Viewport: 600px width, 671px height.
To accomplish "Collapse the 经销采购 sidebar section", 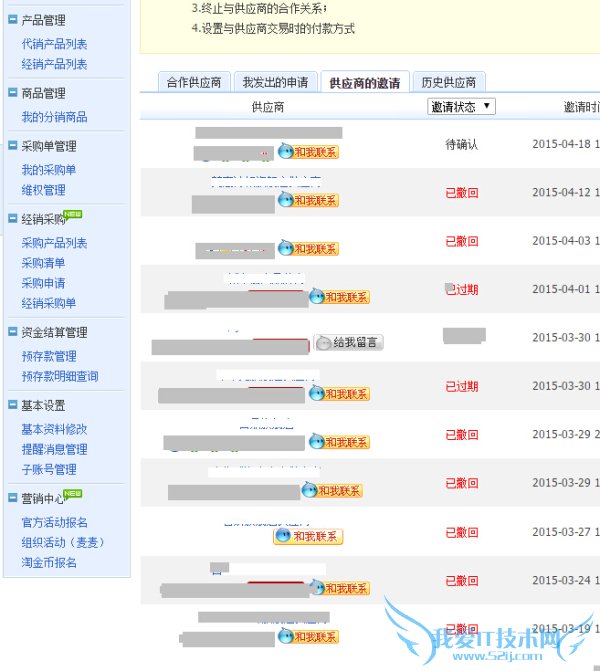I will (x=13, y=218).
